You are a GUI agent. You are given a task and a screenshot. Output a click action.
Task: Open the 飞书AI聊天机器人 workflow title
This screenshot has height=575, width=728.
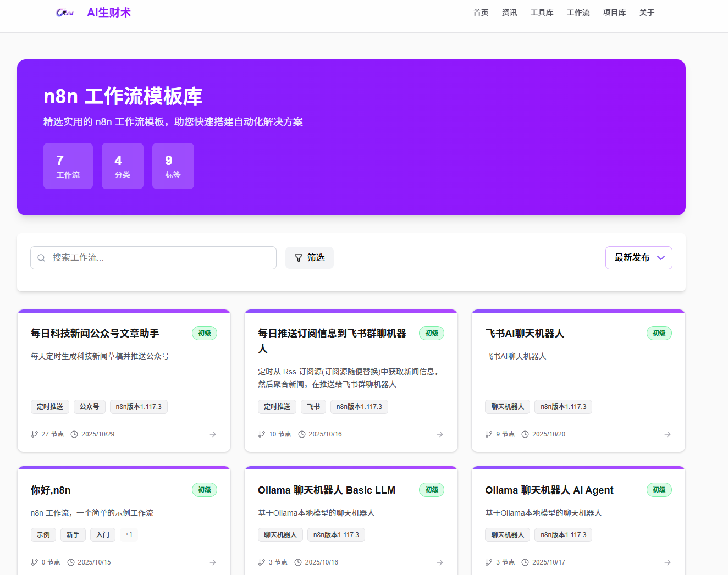click(x=525, y=334)
